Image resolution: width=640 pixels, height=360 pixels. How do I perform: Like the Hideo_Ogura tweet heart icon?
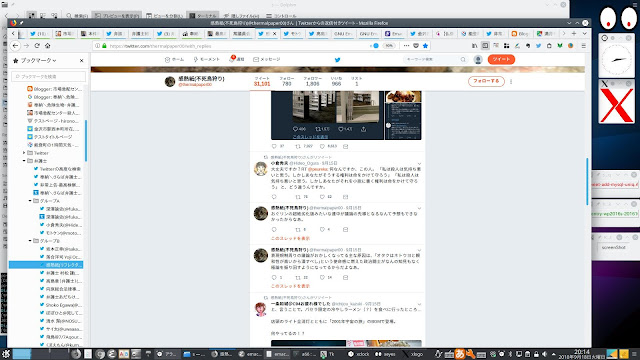click(322, 197)
